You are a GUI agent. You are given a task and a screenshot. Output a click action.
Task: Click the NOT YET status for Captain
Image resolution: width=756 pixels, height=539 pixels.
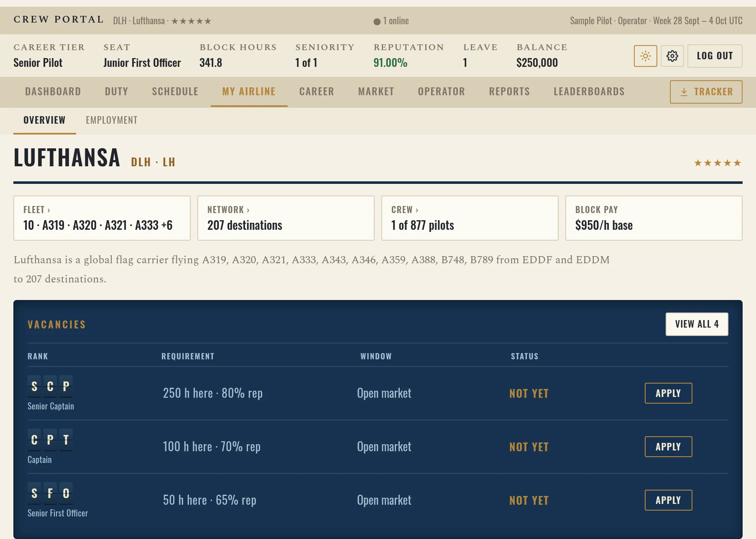click(529, 447)
